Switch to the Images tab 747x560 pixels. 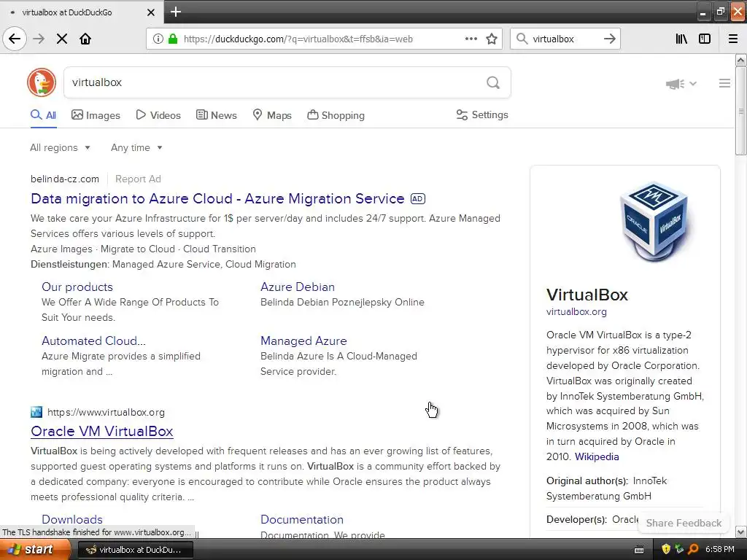(96, 115)
